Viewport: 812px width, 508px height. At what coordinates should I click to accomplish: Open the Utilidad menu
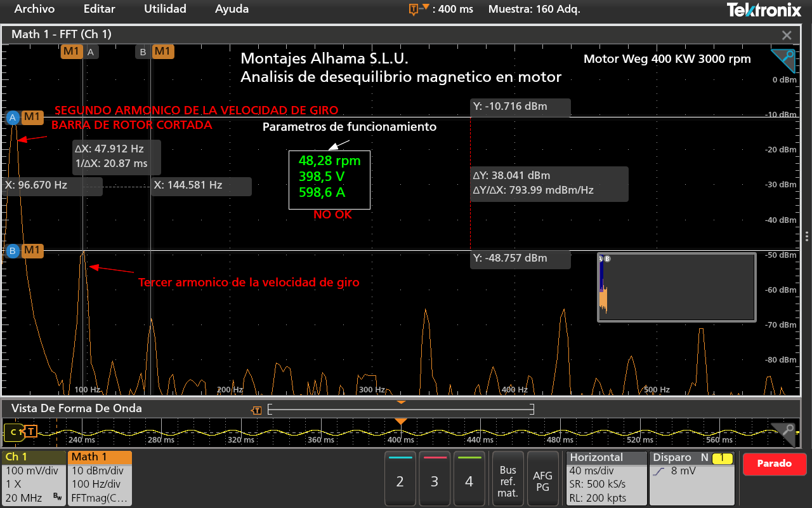(x=165, y=9)
